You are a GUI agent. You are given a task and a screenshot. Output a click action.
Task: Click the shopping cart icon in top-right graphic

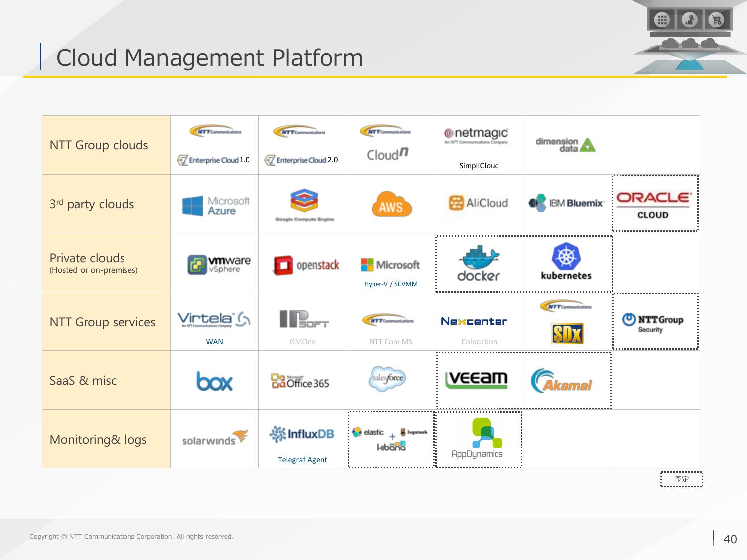(x=717, y=20)
